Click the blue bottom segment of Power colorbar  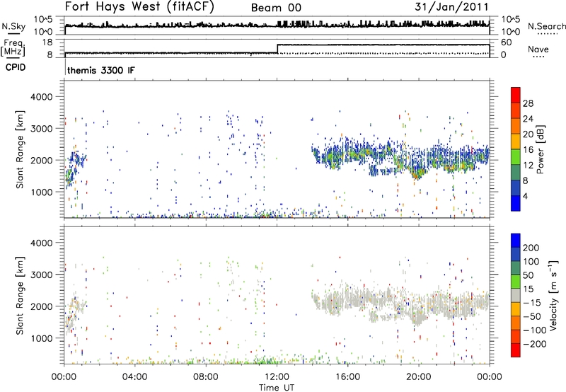pos(516,203)
